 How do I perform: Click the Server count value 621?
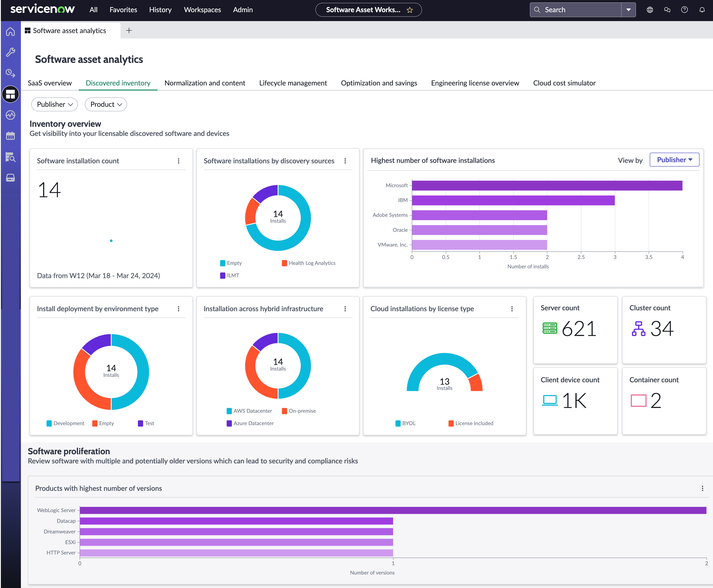click(579, 329)
